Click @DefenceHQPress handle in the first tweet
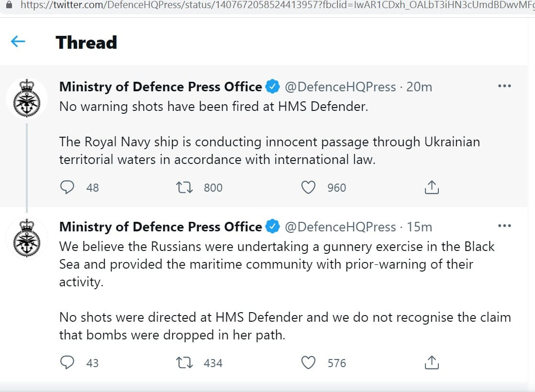This screenshot has width=535, height=392. pos(340,87)
